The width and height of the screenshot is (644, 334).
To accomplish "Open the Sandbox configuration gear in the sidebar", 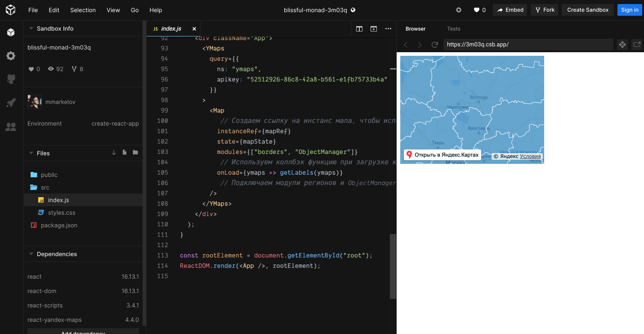I will pos(11,55).
